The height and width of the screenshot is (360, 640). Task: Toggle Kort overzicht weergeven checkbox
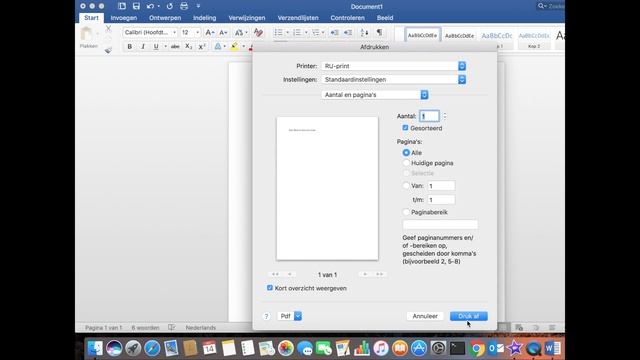(x=270, y=288)
